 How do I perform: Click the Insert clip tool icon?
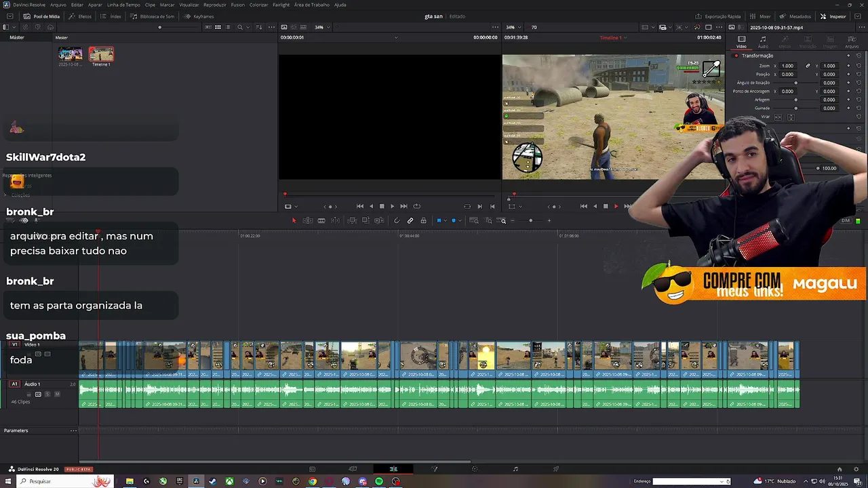(352, 220)
